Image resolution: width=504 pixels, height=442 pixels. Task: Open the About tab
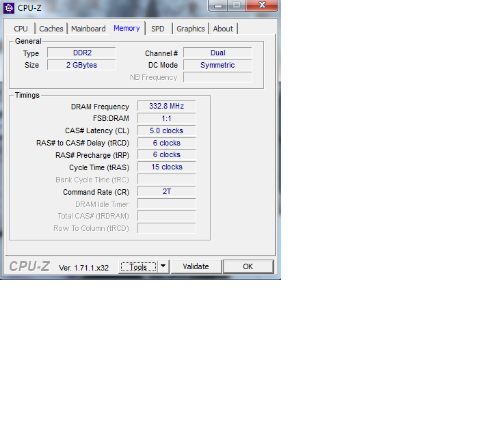223,29
